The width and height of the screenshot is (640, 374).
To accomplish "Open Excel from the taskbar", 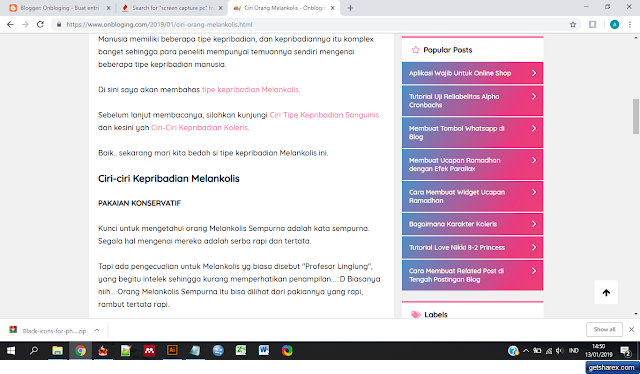I will click(241, 350).
